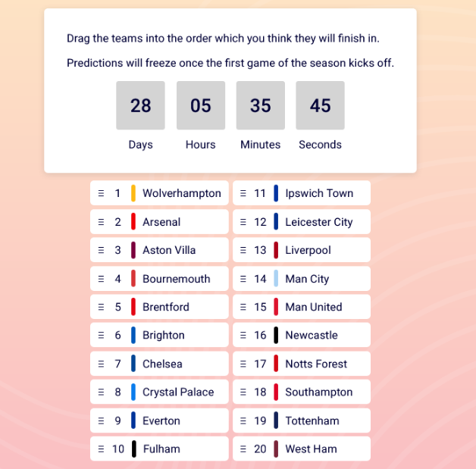Select the Aston Villa team row
476x469 pixels.
(159, 250)
